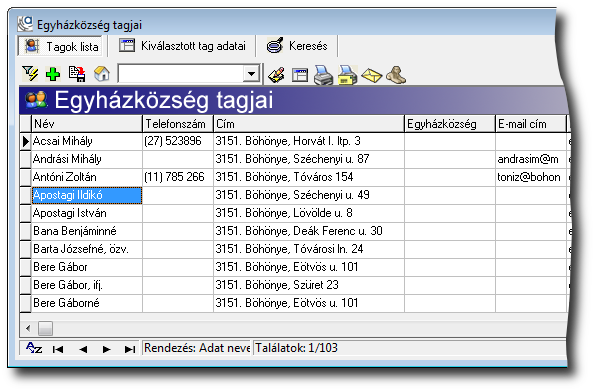Image resolution: width=606 pixels, height=391 pixels.
Task: Click address Tóvárosi ln. 24 cell
Action: coord(308,249)
